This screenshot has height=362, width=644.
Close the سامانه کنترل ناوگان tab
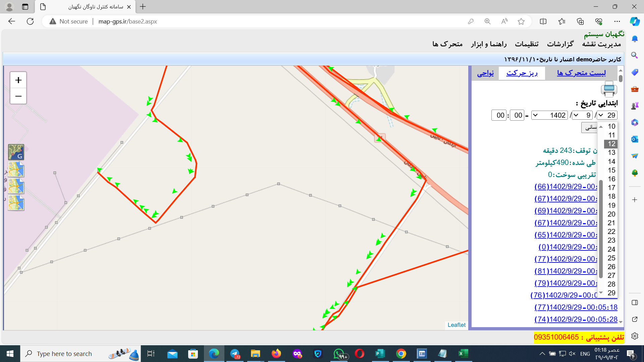pyautogui.click(x=129, y=7)
